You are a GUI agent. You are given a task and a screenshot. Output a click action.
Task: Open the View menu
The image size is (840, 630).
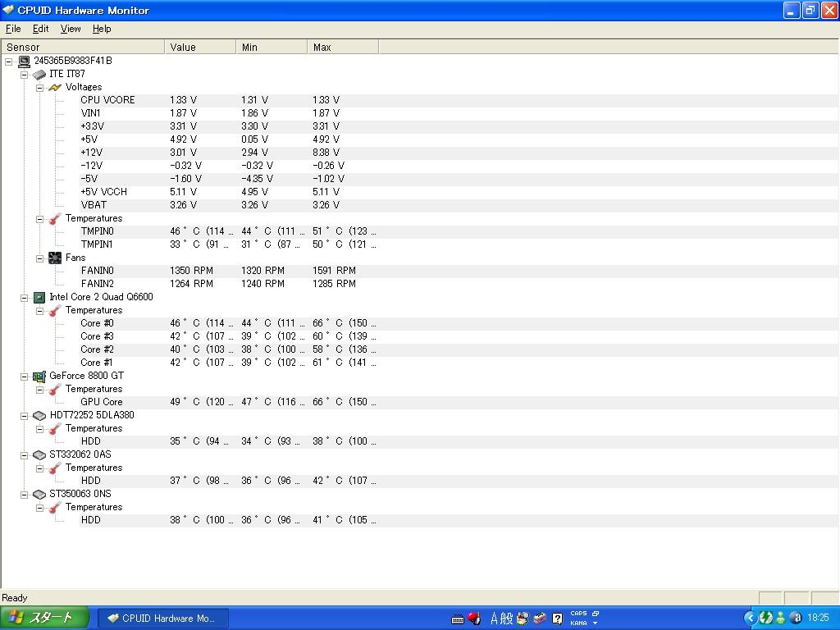(71, 29)
